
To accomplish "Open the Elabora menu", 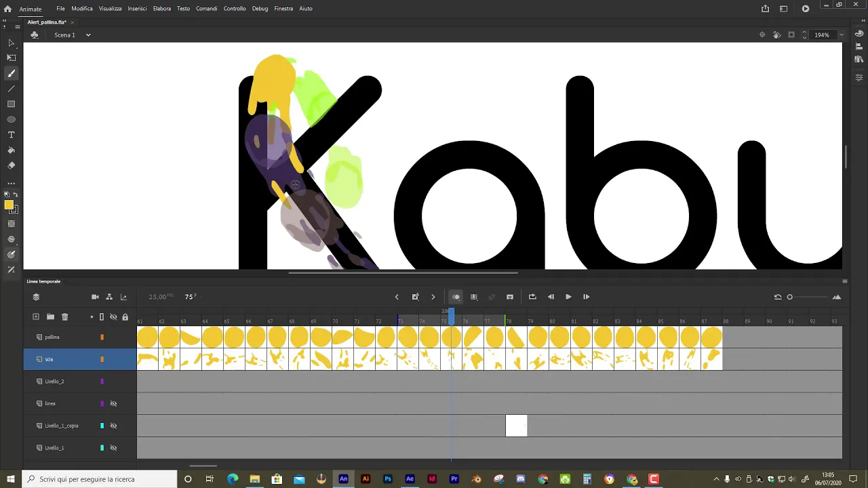I will [162, 9].
